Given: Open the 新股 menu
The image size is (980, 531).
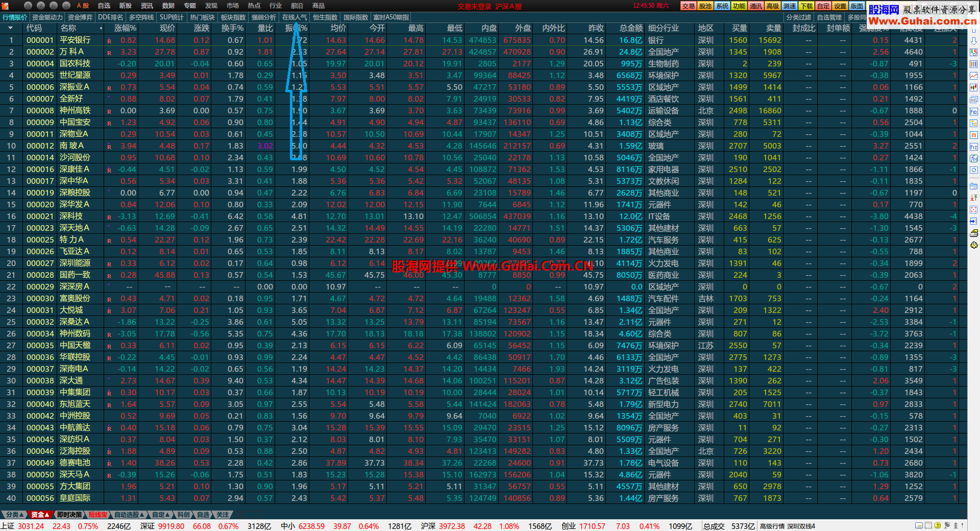Looking at the screenshot, I should point(126,6).
